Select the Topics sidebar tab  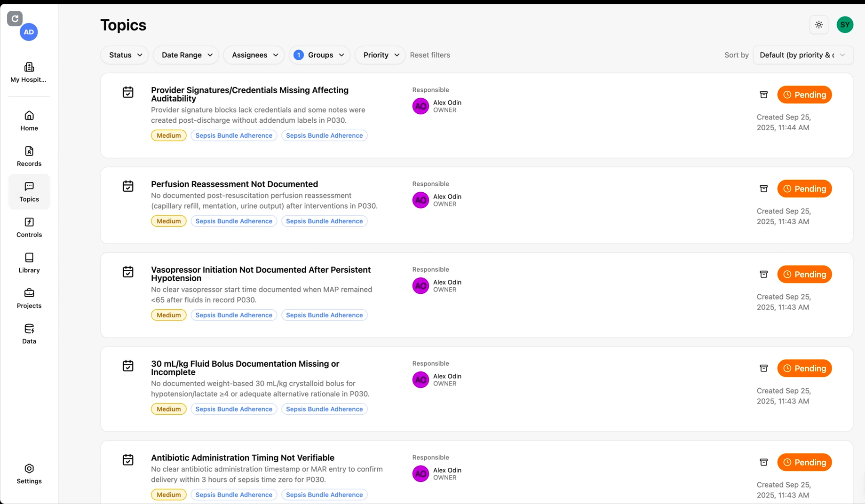29,192
